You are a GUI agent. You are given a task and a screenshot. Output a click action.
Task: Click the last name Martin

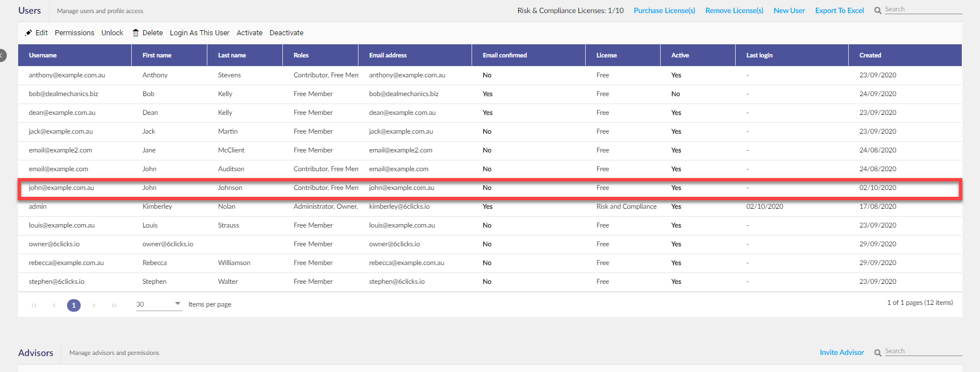pos(228,131)
